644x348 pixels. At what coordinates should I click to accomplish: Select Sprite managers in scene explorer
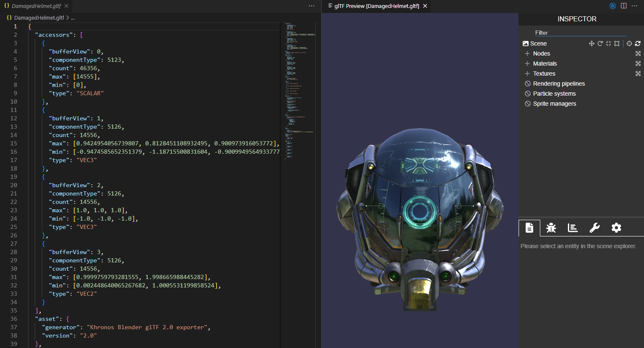coord(555,104)
